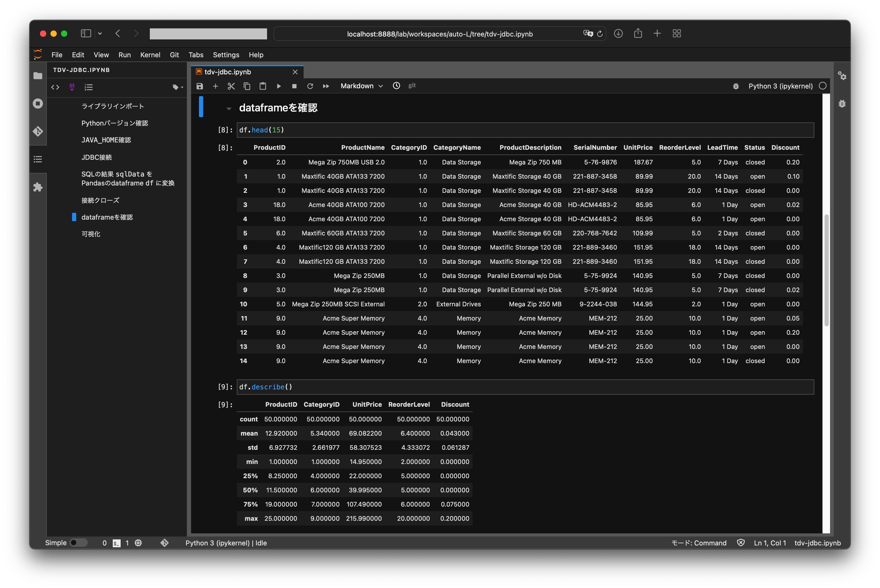Open the Property Inspector gears icon
The image size is (880, 588).
842,76
